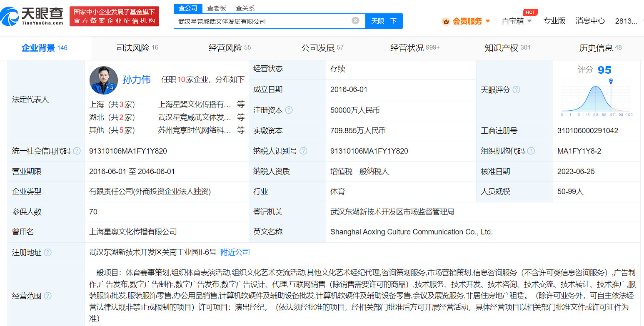
Task: Switch to 查公司 search tab
Action: click(x=188, y=8)
